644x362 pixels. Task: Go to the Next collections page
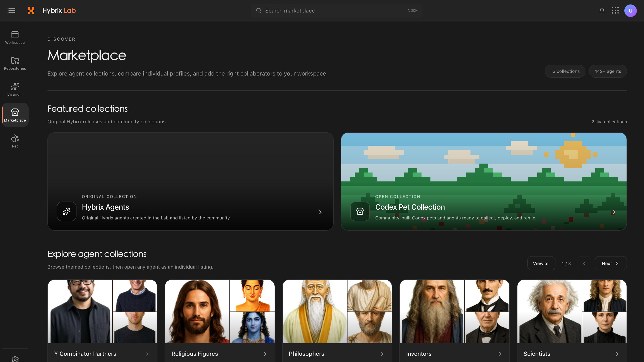(610, 263)
